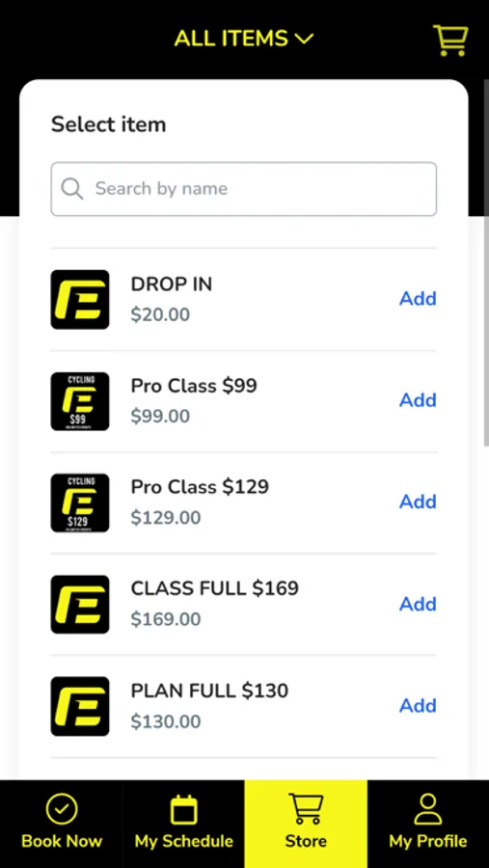Switch to My Schedule tab
The height and width of the screenshot is (868, 489).
point(183,824)
